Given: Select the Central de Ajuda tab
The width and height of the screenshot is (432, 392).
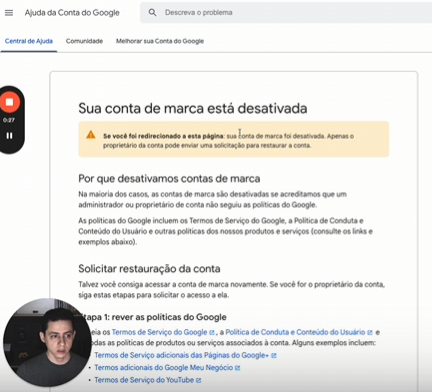Looking at the screenshot, I should pos(29,41).
